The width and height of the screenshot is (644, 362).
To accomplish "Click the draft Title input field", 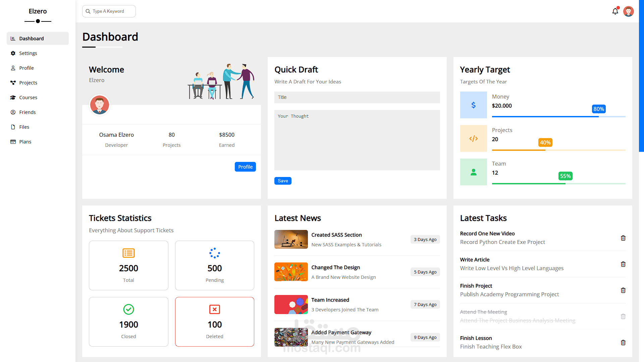I will (x=357, y=97).
